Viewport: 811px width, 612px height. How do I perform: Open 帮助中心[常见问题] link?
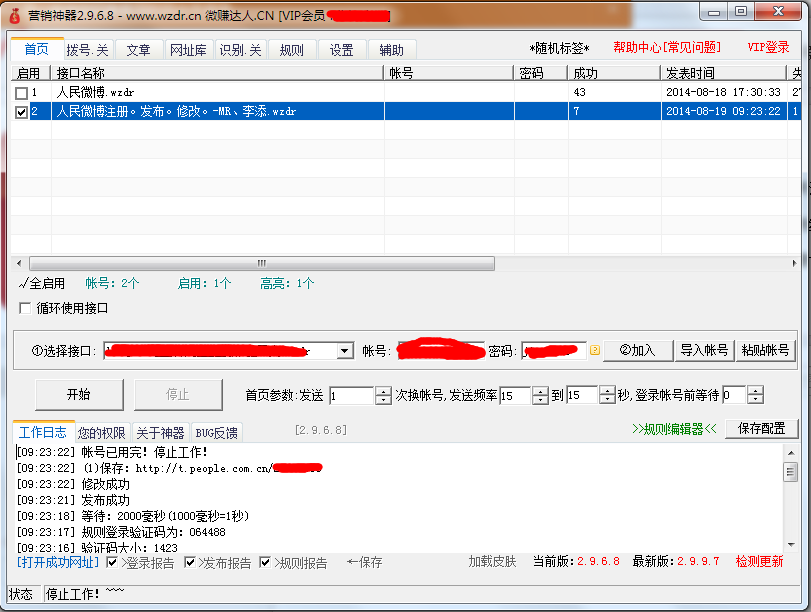(666, 48)
